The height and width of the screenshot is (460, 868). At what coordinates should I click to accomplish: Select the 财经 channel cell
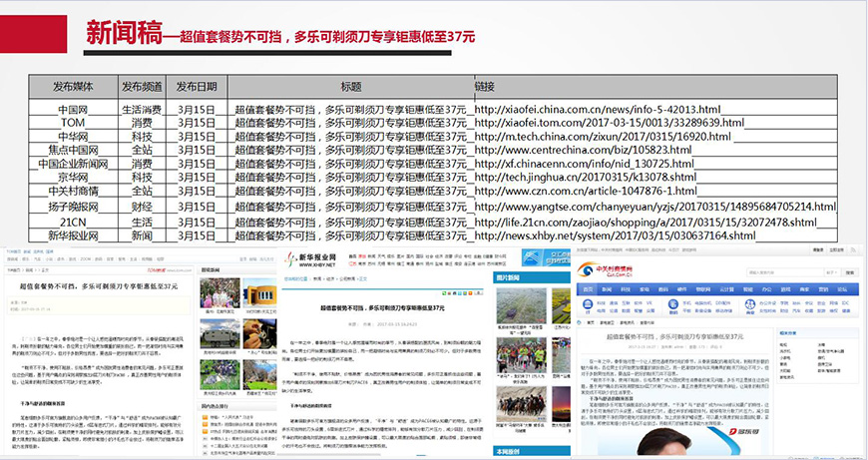click(x=142, y=207)
